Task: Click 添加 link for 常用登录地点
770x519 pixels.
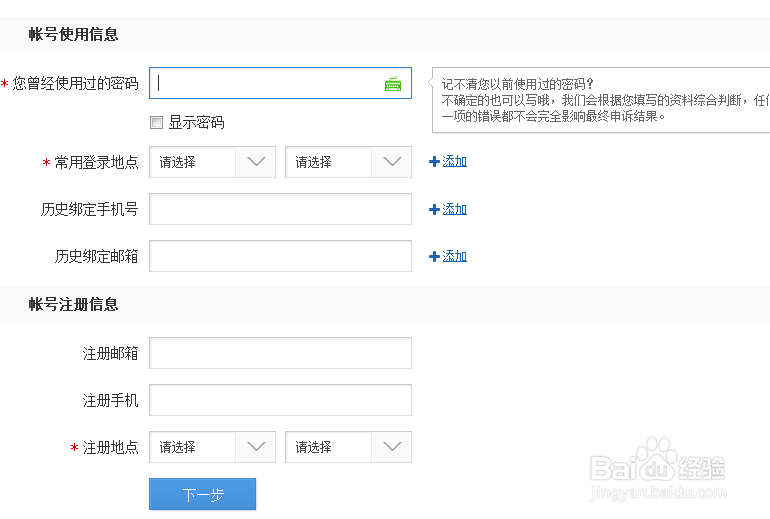Action: click(455, 161)
